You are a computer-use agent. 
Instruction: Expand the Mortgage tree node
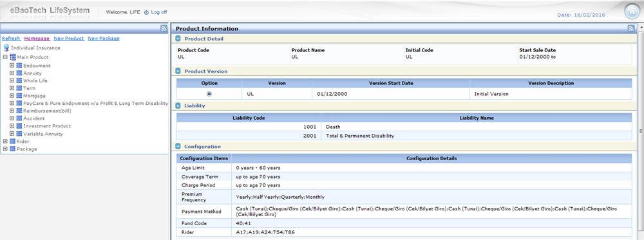pyautogui.click(x=12, y=96)
